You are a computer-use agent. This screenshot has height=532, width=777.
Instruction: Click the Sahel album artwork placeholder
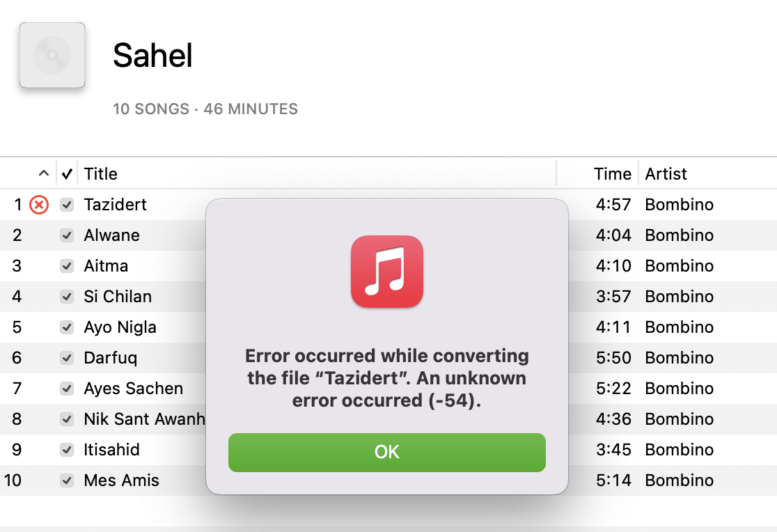tap(52, 55)
